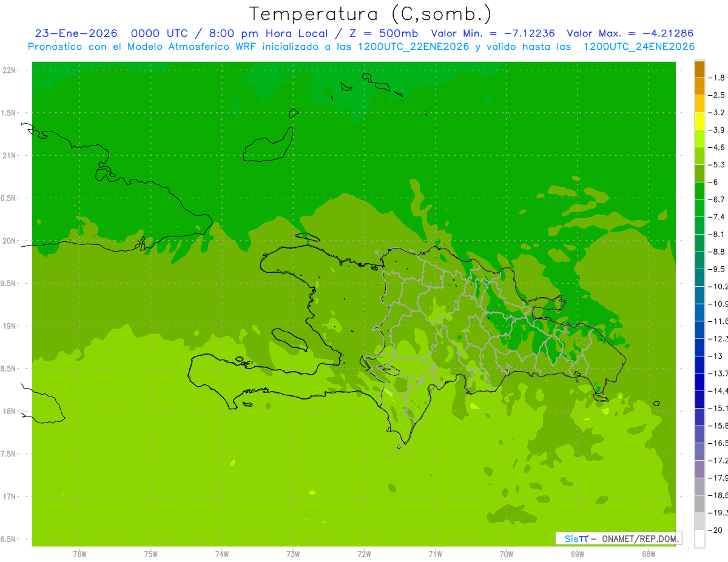728x562 pixels.
Task: Click the gray swatch between -18.6 and -19.3
Action: [699, 504]
